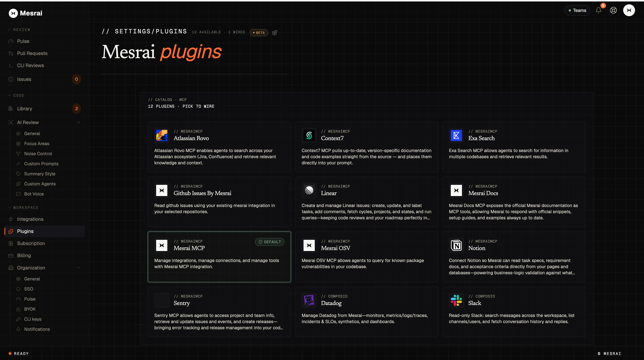644x360 pixels.
Task: Click the Datadog plugin icon
Action: click(x=309, y=300)
